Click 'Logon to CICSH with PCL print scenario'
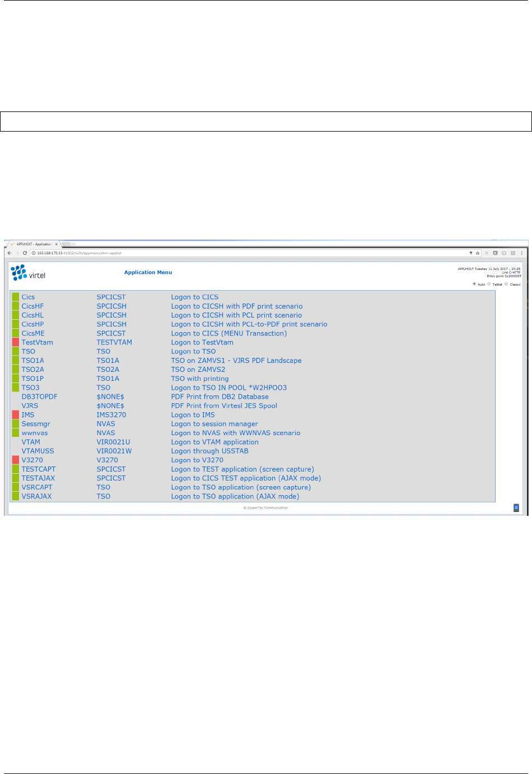532x774 pixels. click(236, 315)
